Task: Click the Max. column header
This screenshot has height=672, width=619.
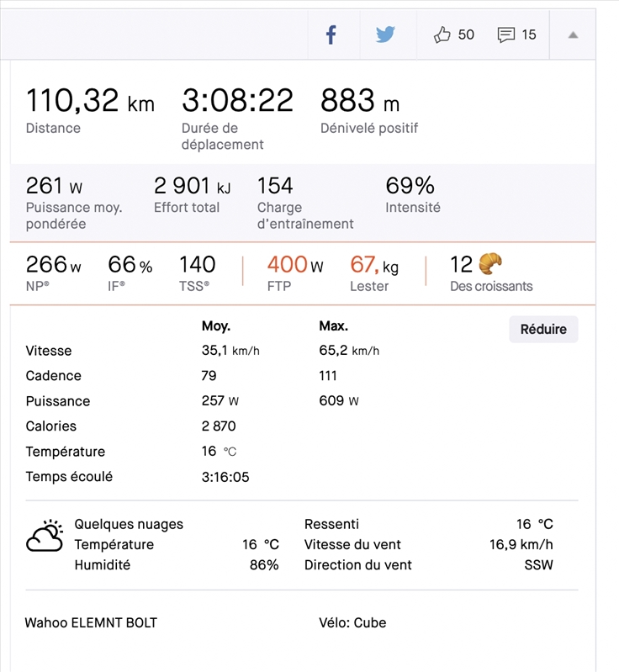Action: click(x=334, y=326)
